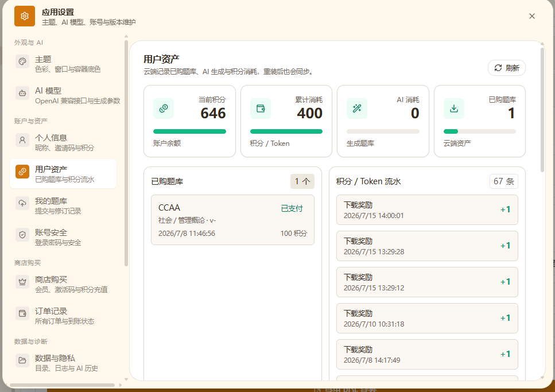Select the 我的题库 sidebar item
The height and width of the screenshot is (392, 555).
(x=63, y=205)
